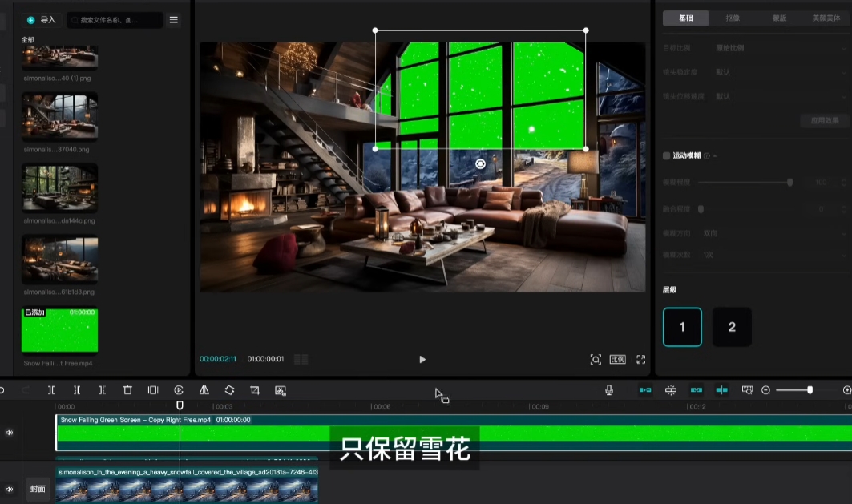The height and width of the screenshot is (504, 852).
Task: Click the 应用效果 button
Action: point(824,120)
